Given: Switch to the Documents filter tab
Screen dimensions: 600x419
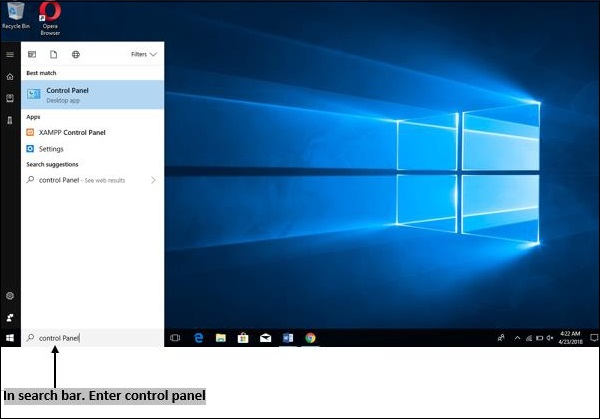Looking at the screenshot, I should [x=53, y=54].
